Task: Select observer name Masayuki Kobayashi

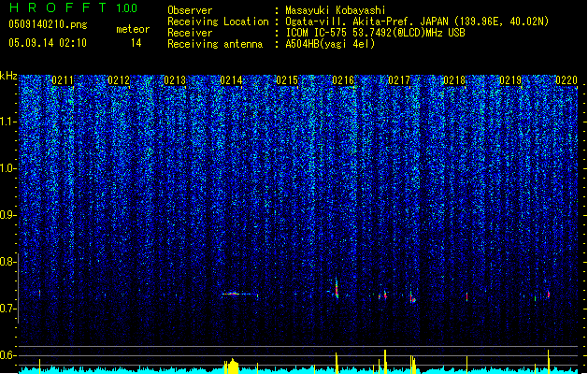Action: tap(336, 10)
